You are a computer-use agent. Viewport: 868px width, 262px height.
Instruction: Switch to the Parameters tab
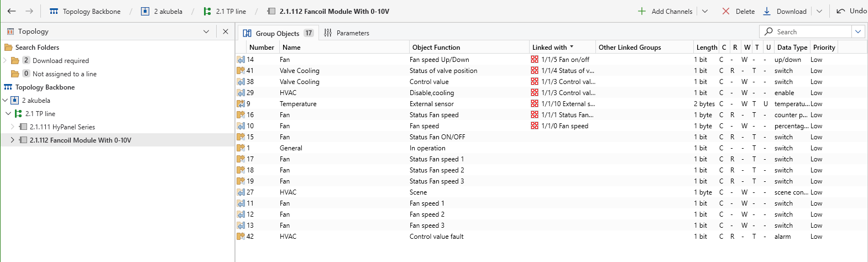[x=347, y=33]
